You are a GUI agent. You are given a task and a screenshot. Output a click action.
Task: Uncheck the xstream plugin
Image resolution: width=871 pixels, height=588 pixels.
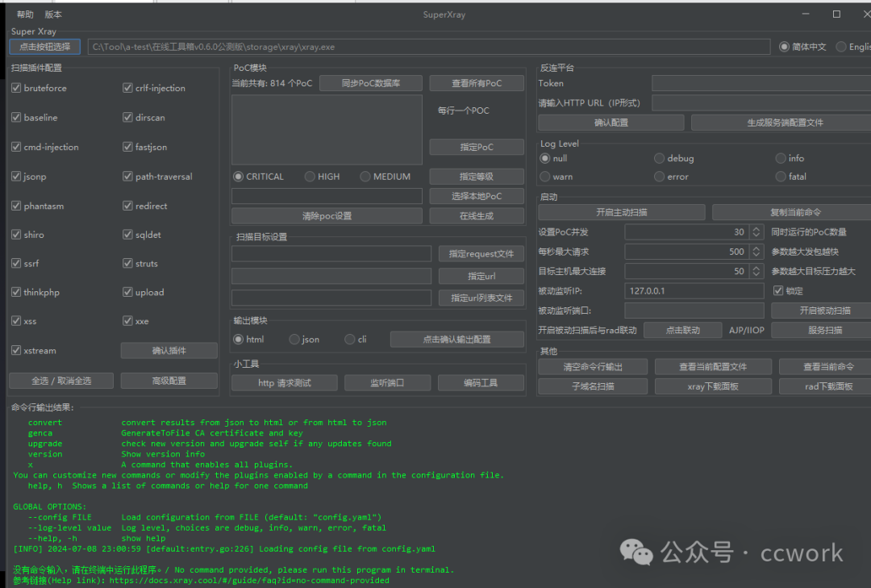tap(16, 351)
